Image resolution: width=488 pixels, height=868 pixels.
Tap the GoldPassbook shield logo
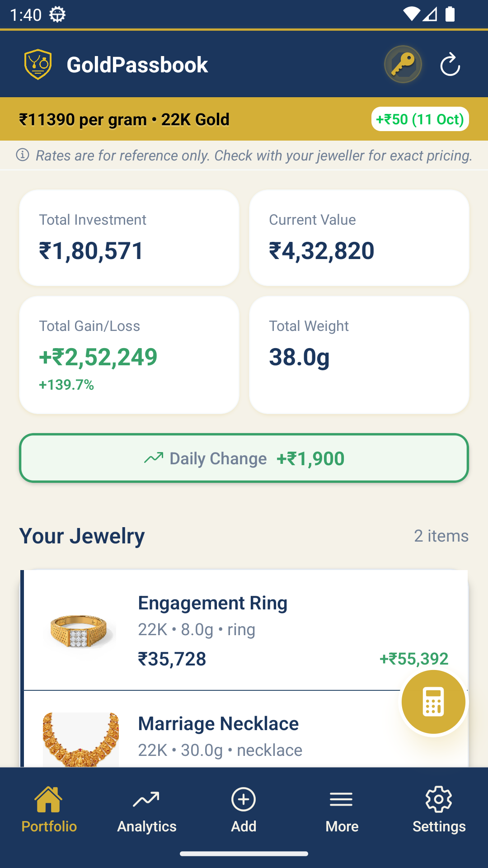click(x=38, y=65)
